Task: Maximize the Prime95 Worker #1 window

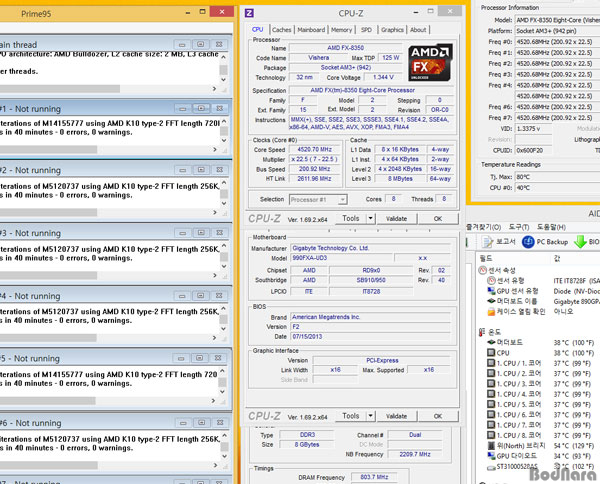Action: [201, 109]
